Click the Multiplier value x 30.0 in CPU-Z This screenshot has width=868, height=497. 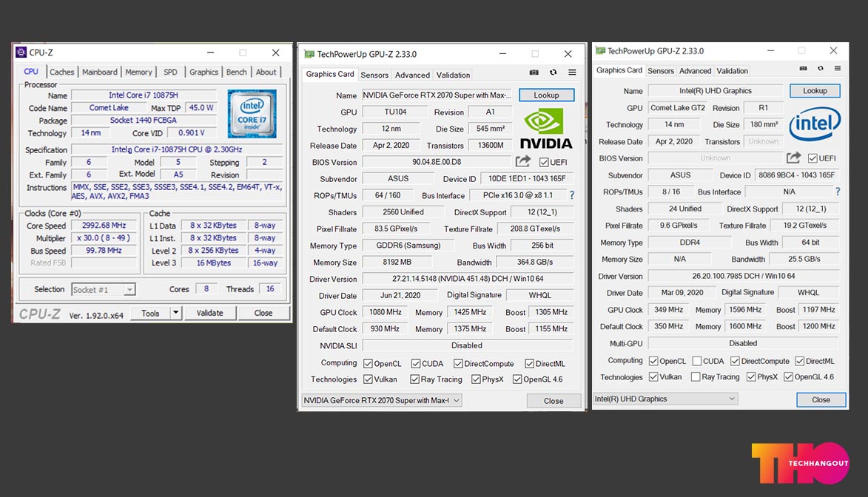point(104,238)
